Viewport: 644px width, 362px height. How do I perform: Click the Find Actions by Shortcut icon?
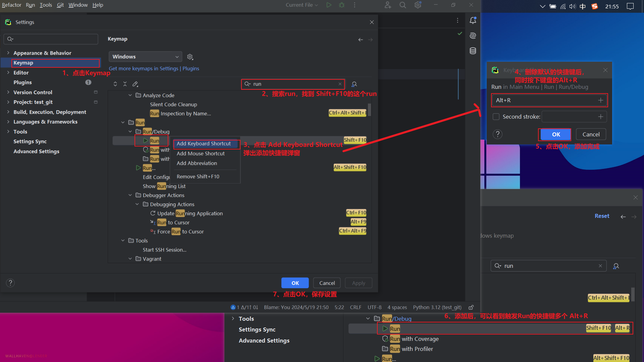point(354,84)
